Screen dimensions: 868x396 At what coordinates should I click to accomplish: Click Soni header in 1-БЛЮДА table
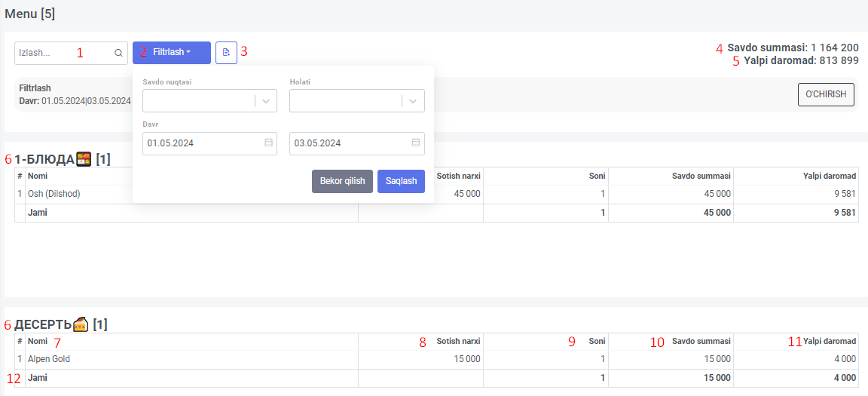point(597,176)
